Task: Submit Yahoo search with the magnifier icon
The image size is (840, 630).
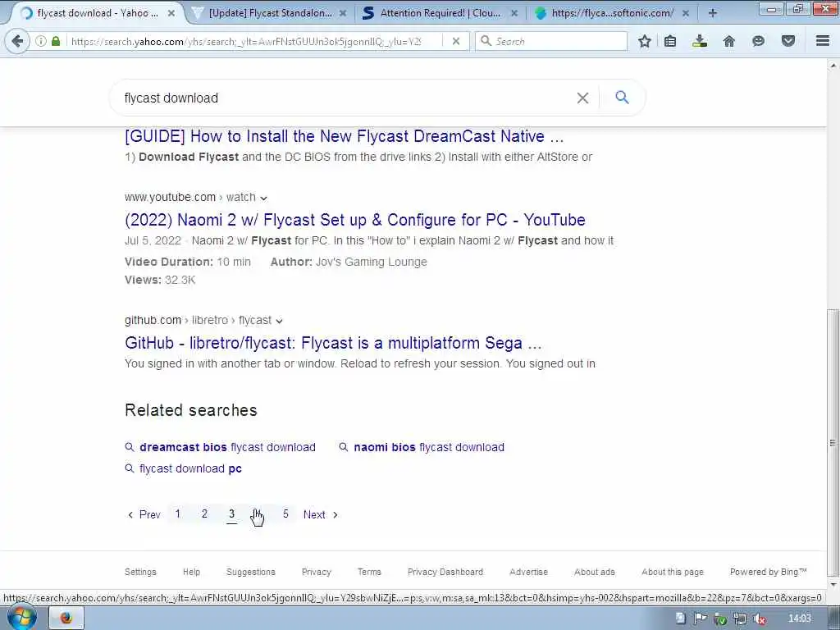Action: pos(622,98)
